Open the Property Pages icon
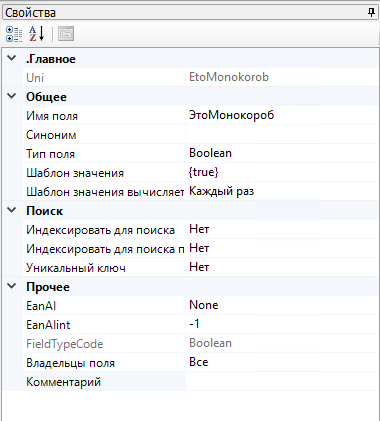The width and height of the screenshot is (380, 421). coord(66,34)
